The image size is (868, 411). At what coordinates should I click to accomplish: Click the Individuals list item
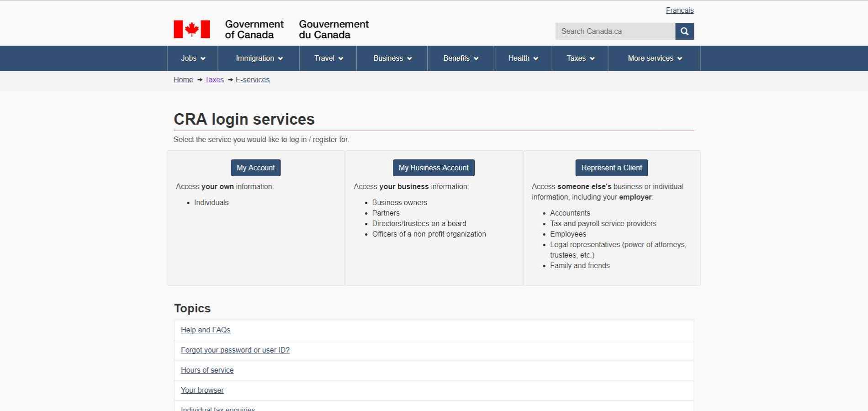(211, 202)
